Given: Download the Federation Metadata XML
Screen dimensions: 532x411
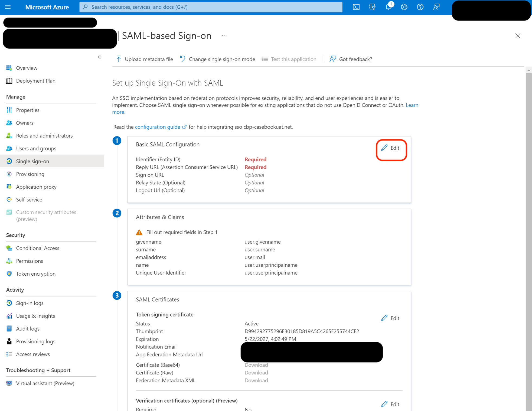Looking at the screenshot, I should click(256, 380).
